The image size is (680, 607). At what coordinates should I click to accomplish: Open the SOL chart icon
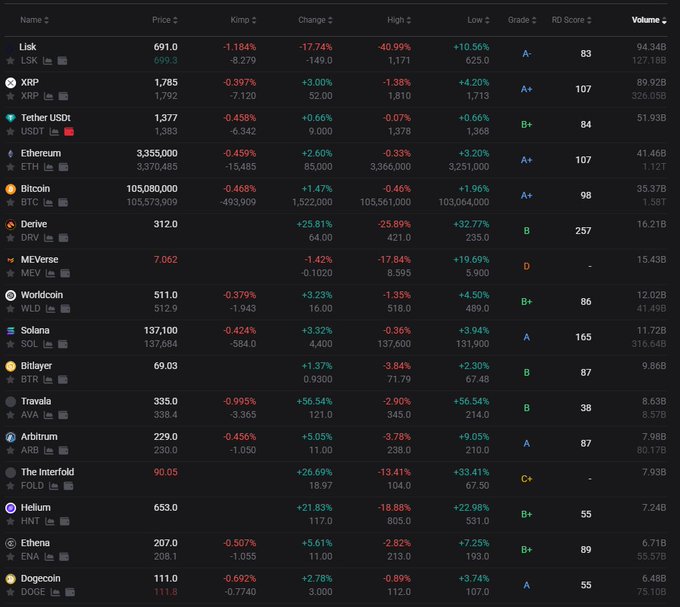48,344
